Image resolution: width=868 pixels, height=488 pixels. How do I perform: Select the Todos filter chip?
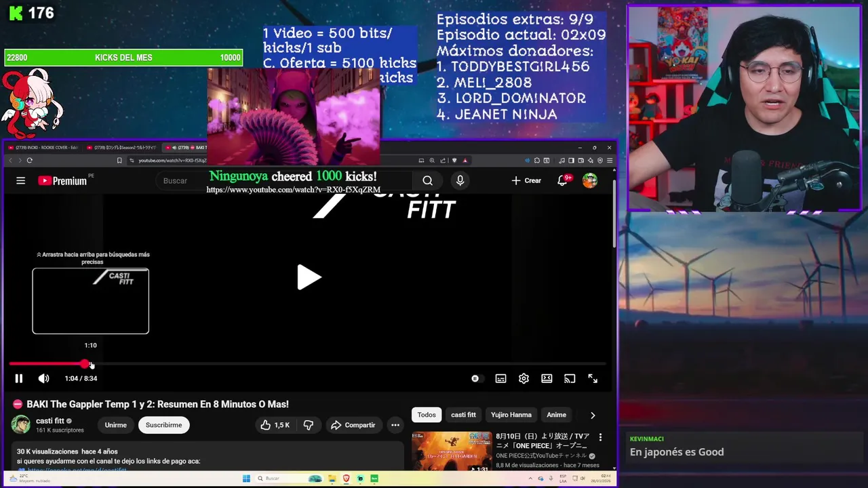427,415
